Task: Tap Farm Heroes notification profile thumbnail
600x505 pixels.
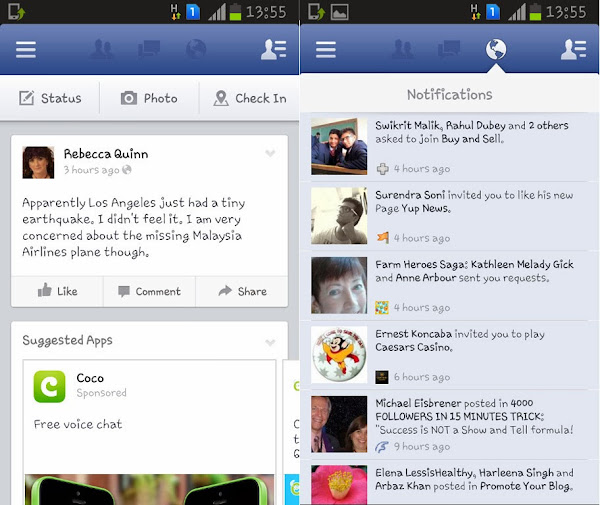Action: (x=339, y=285)
